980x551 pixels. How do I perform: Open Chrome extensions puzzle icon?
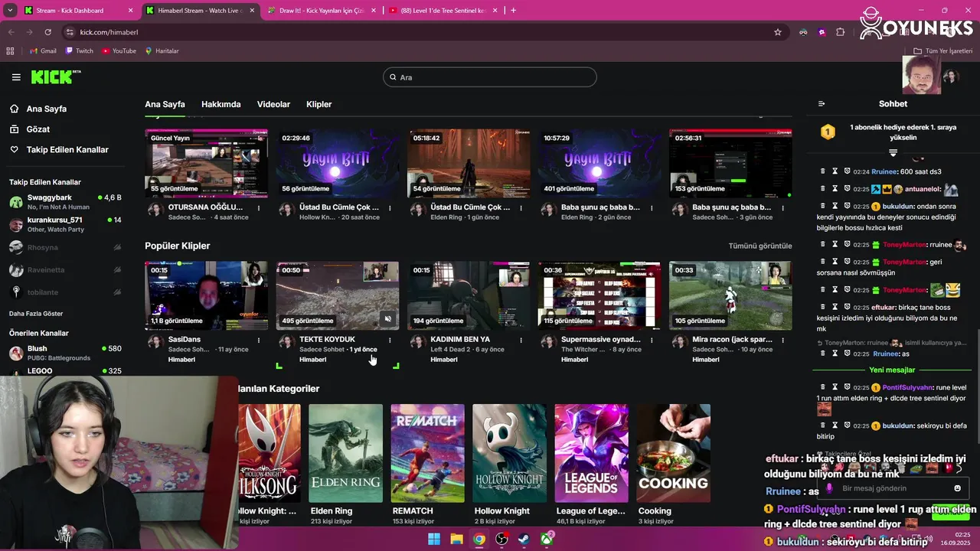point(840,32)
